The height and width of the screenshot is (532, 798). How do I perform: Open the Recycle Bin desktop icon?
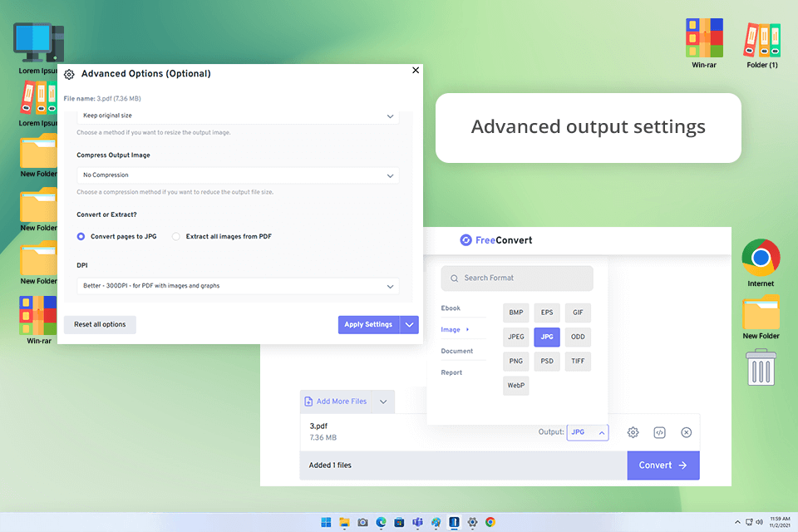pyautogui.click(x=761, y=367)
